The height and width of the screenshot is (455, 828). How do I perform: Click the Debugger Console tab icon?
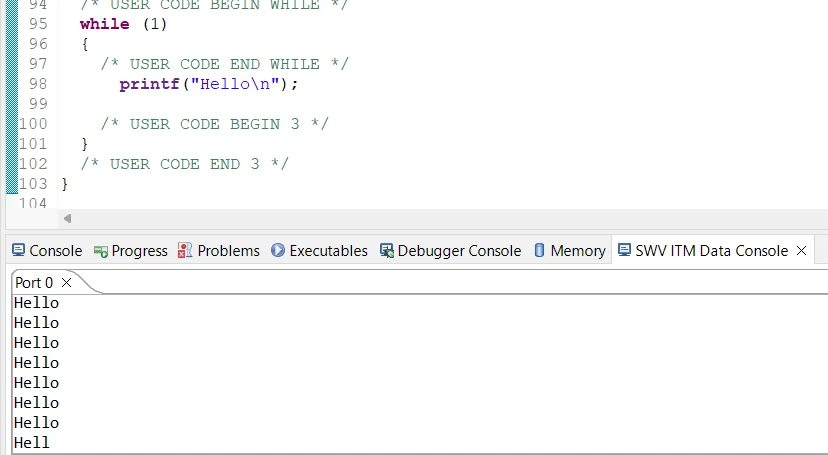pyautogui.click(x=387, y=251)
